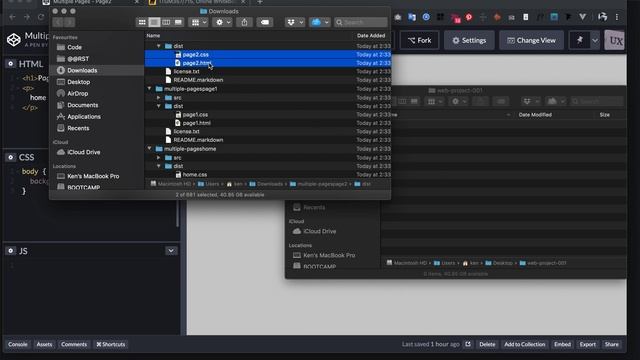The width and height of the screenshot is (640, 360).
Task: Open the Comments panel
Action: click(74, 344)
